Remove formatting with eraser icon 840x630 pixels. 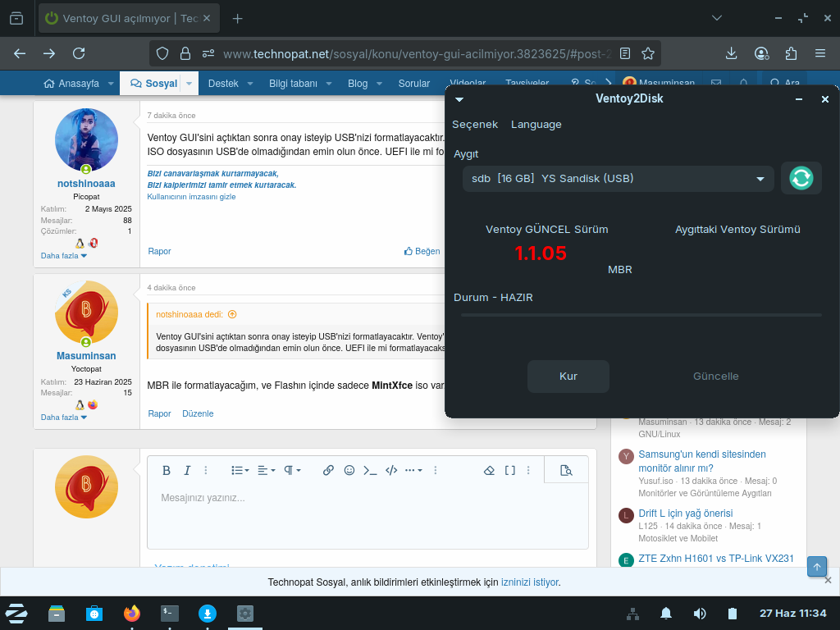(489, 470)
